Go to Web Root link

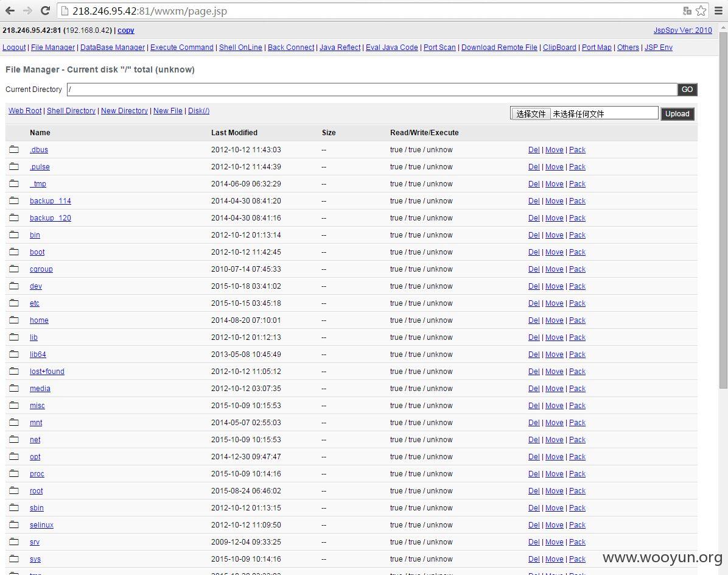click(25, 110)
